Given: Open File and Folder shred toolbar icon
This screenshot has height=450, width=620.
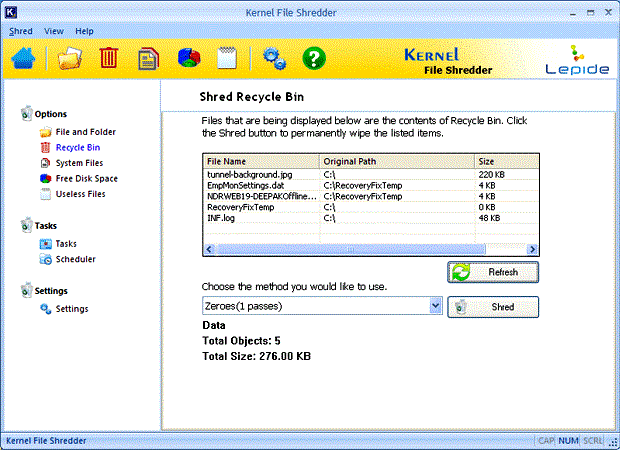Looking at the screenshot, I should pyautogui.click(x=70, y=58).
